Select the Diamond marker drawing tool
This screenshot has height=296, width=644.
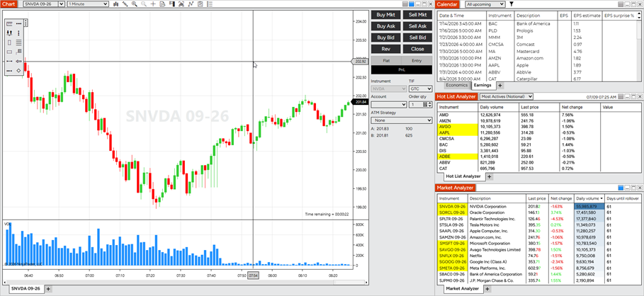19,71
